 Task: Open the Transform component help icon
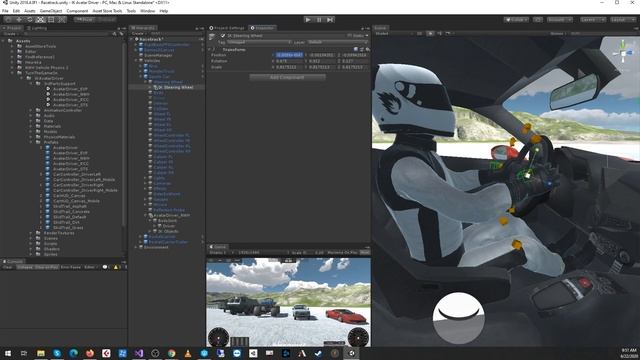pyautogui.click(x=356, y=49)
